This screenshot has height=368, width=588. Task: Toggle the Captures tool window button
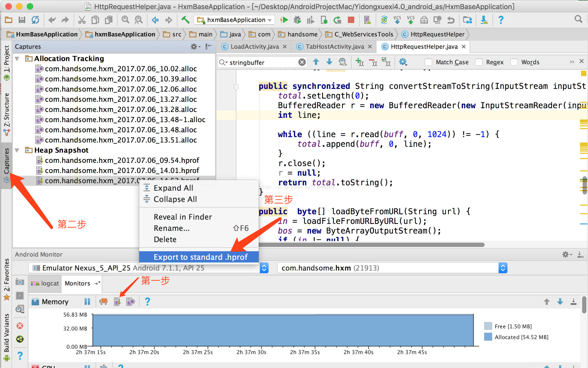pos(6,165)
